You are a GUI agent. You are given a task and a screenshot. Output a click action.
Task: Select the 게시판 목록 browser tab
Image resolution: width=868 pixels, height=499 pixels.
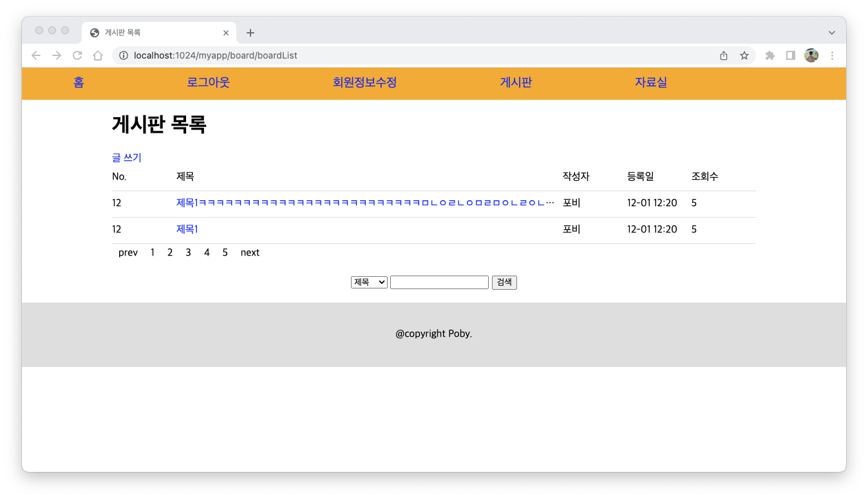tap(159, 33)
